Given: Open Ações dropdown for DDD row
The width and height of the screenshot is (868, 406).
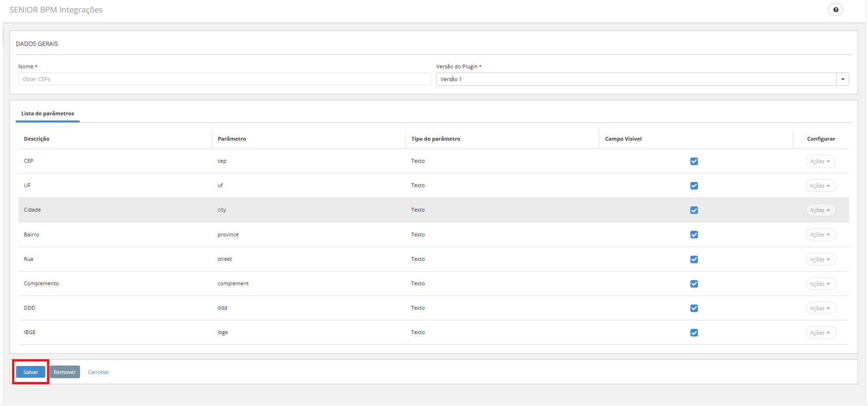Looking at the screenshot, I should [x=820, y=308].
